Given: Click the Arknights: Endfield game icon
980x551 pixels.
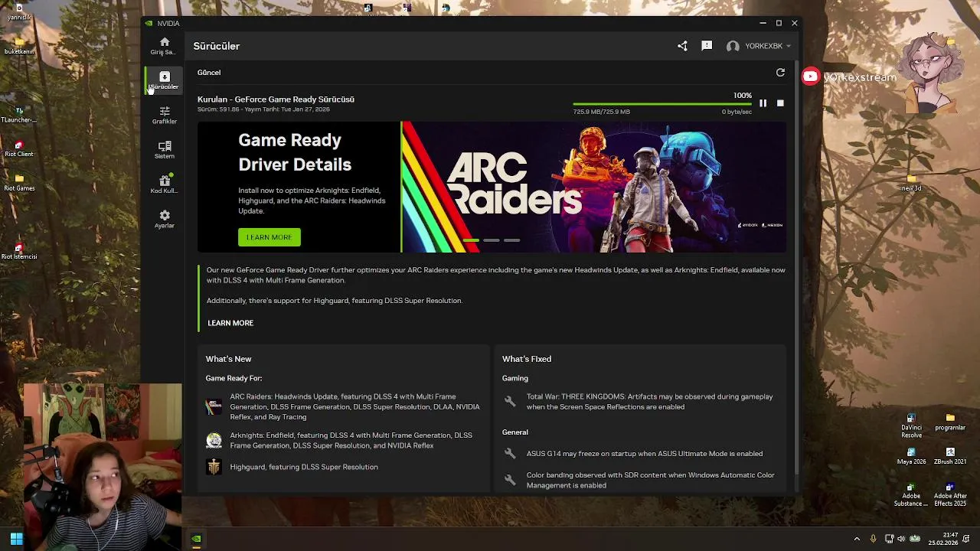Looking at the screenshot, I should coord(214,440).
